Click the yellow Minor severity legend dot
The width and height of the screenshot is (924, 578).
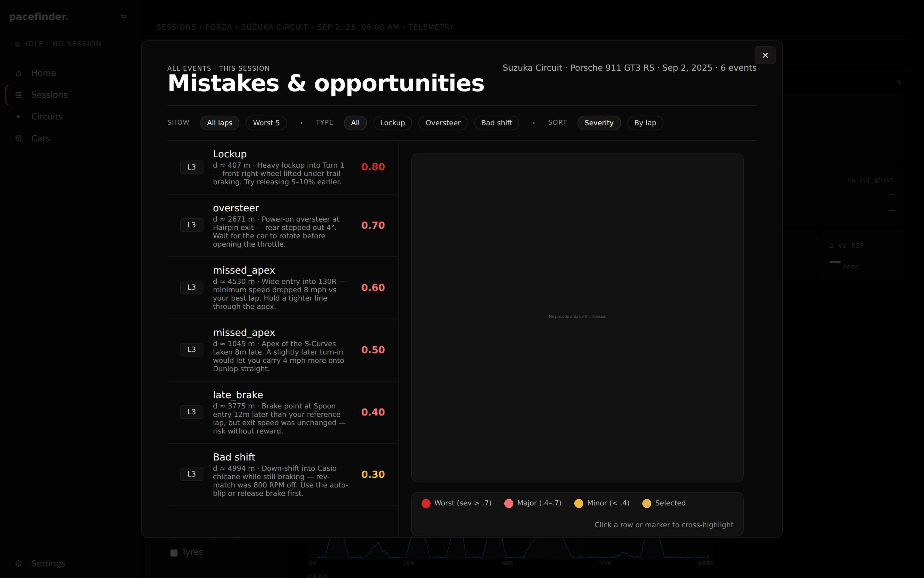tap(578, 504)
